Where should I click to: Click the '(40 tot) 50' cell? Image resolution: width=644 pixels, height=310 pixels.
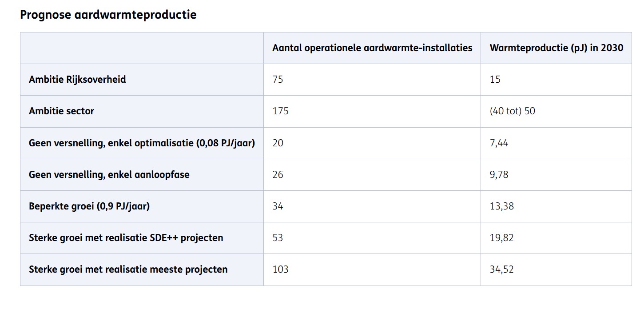pyautogui.click(x=512, y=111)
